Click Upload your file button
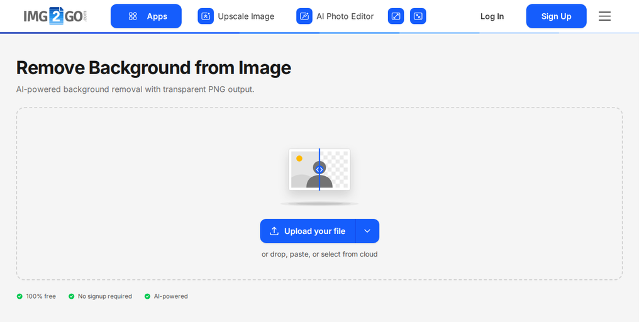The image size is (644, 322). click(308, 231)
